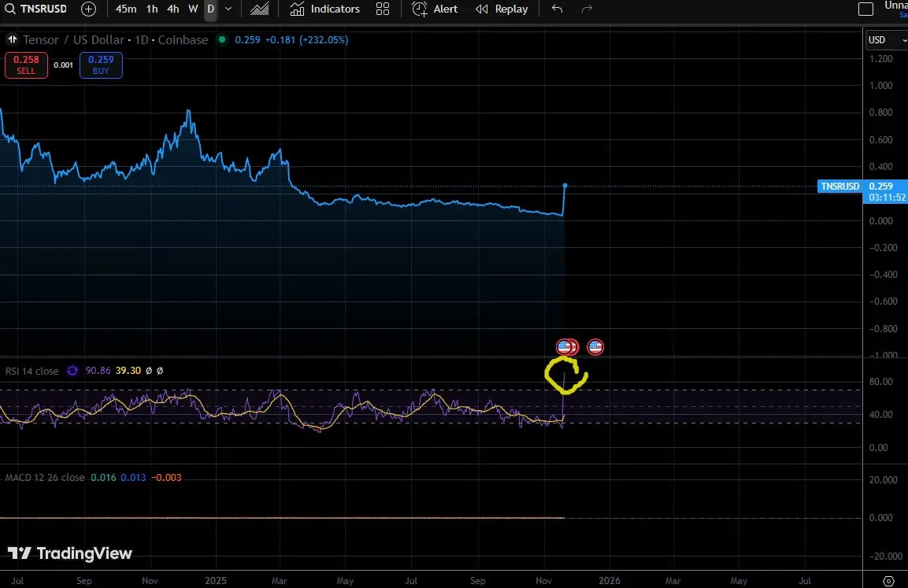Screen dimensions: 908x588
Task: Select the 45m timeframe
Action: [125, 9]
